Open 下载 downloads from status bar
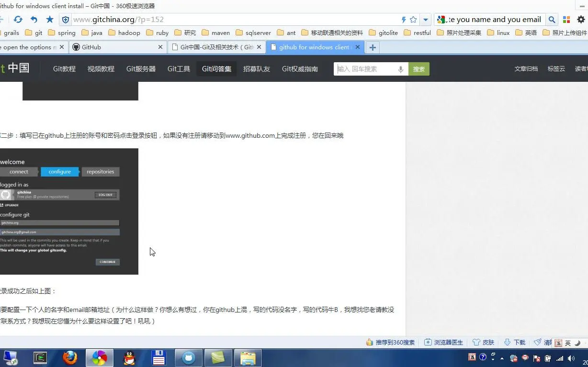Screen dimensions: 588x367 (x=515, y=343)
